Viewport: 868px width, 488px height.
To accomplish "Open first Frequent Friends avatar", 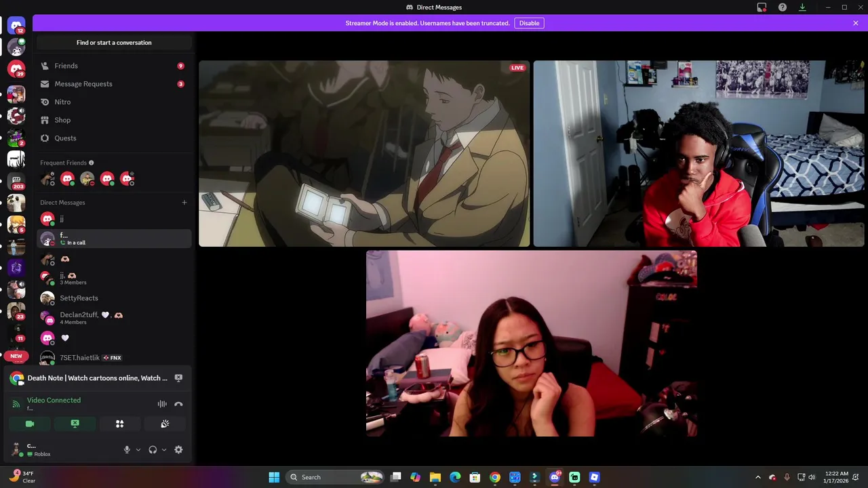I will (x=47, y=179).
